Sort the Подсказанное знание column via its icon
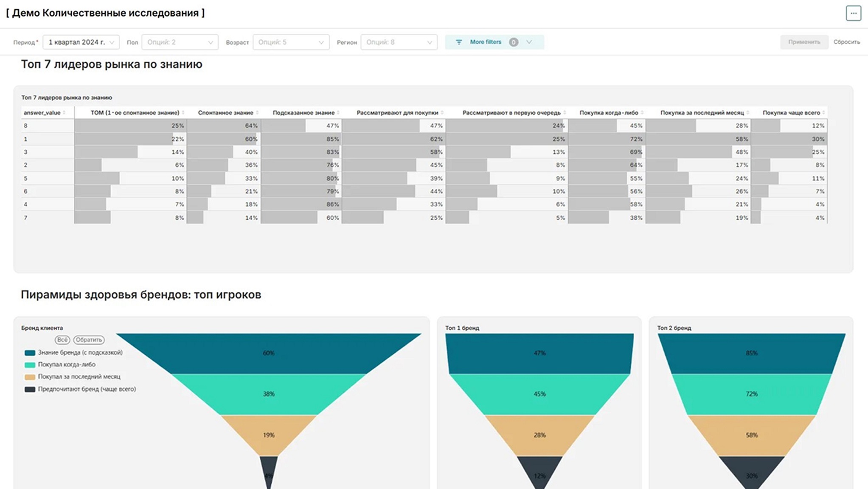 click(338, 113)
